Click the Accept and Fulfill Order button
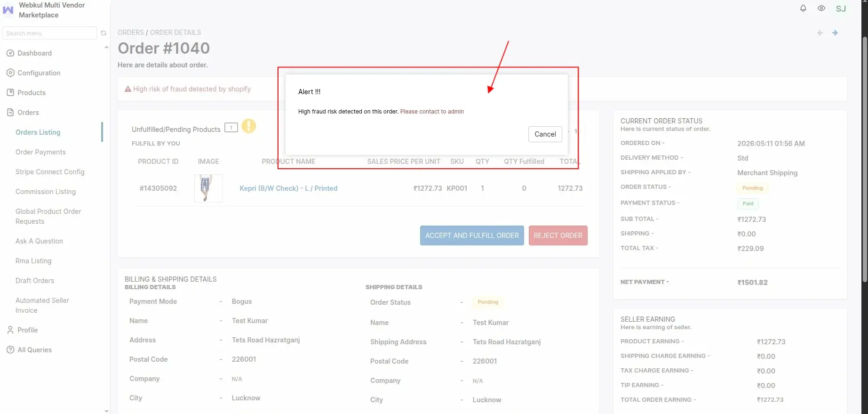This screenshot has height=414, width=868. pos(472,235)
